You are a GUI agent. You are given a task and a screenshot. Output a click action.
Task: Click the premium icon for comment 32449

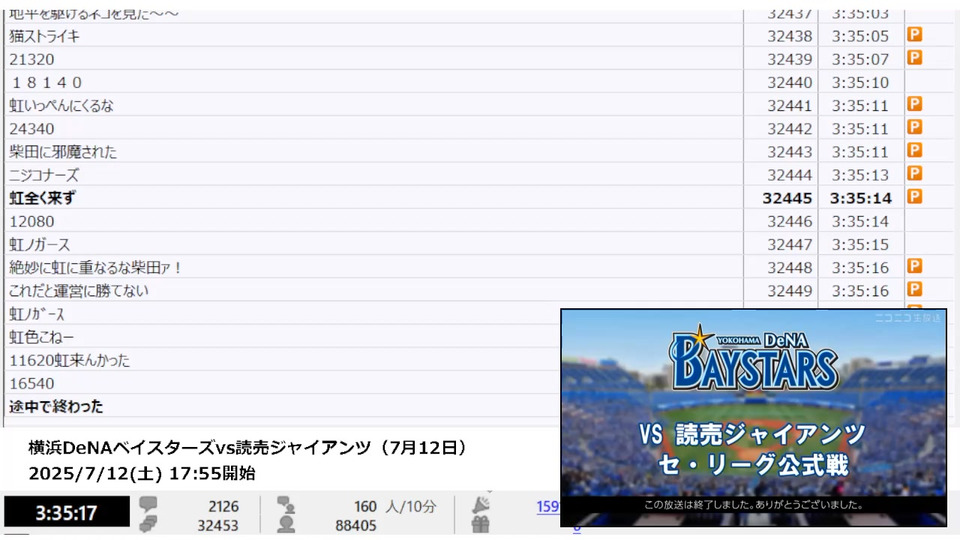pos(914,290)
